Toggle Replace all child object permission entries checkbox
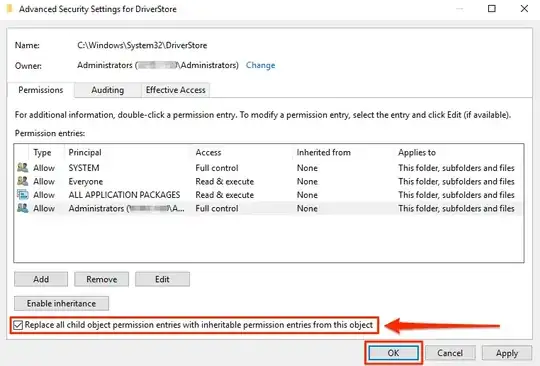This screenshot has width=540, height=366. click(18, 325)
